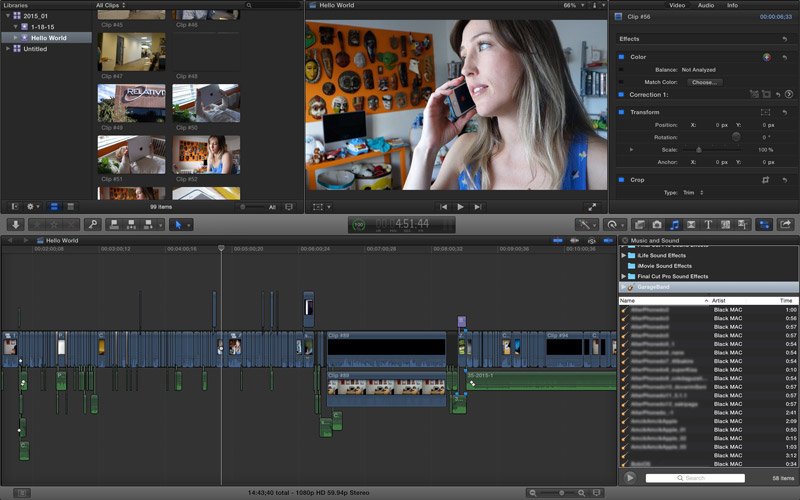Click the Share export icon
The image size is (800, 500).
[786, 224]
